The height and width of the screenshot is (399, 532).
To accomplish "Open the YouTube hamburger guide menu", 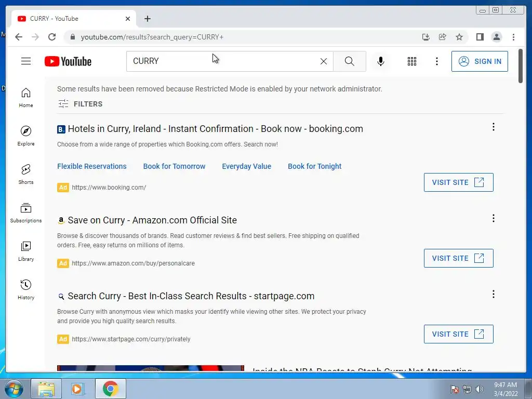I will [26, 61].
